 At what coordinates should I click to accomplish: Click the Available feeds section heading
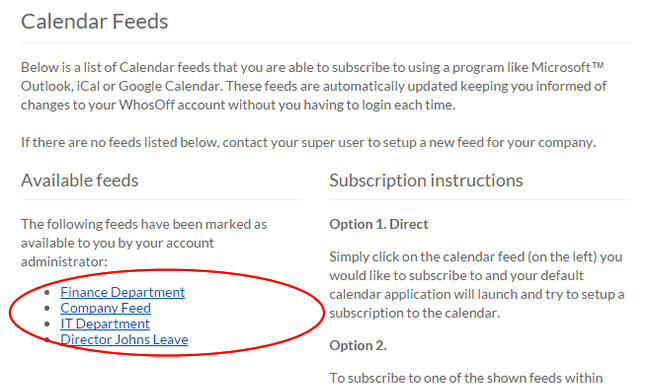click(x=79, y=180)
